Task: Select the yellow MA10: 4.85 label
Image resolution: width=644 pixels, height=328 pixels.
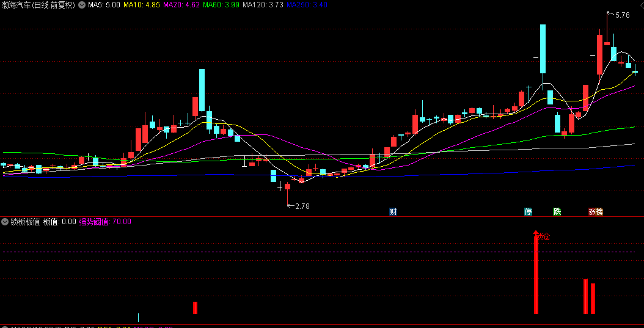Action: pos(142,5)
